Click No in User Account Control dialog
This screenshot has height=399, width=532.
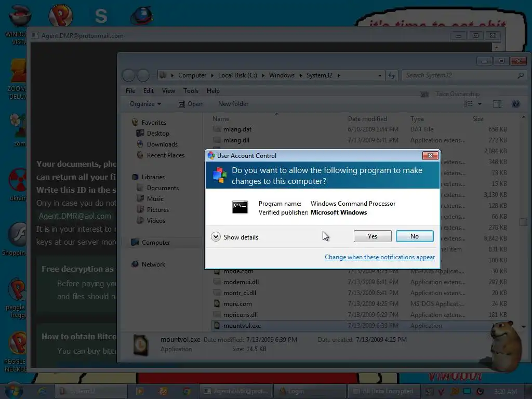click(415, 236)
